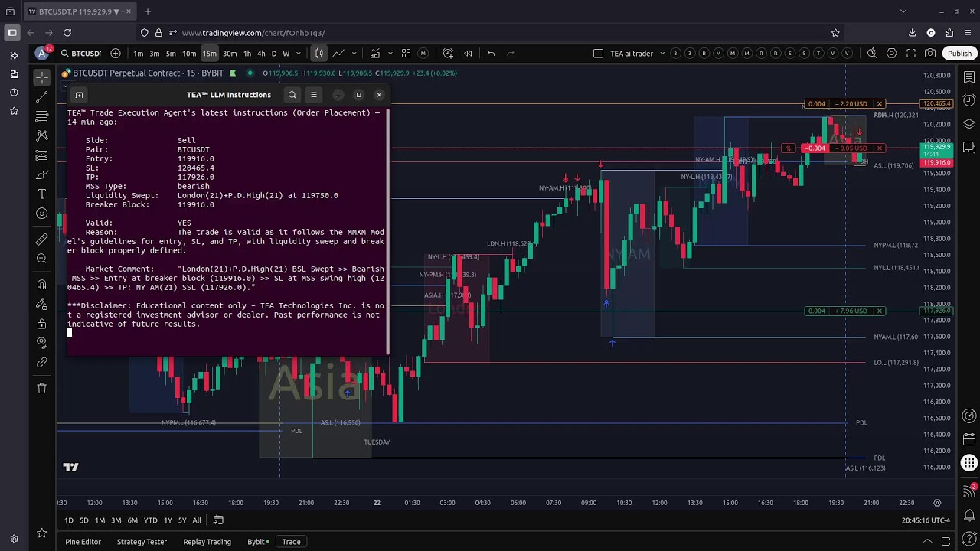Search within TEA LLM Instructions window
Screen dimensions: 980x551
point(292,95)
